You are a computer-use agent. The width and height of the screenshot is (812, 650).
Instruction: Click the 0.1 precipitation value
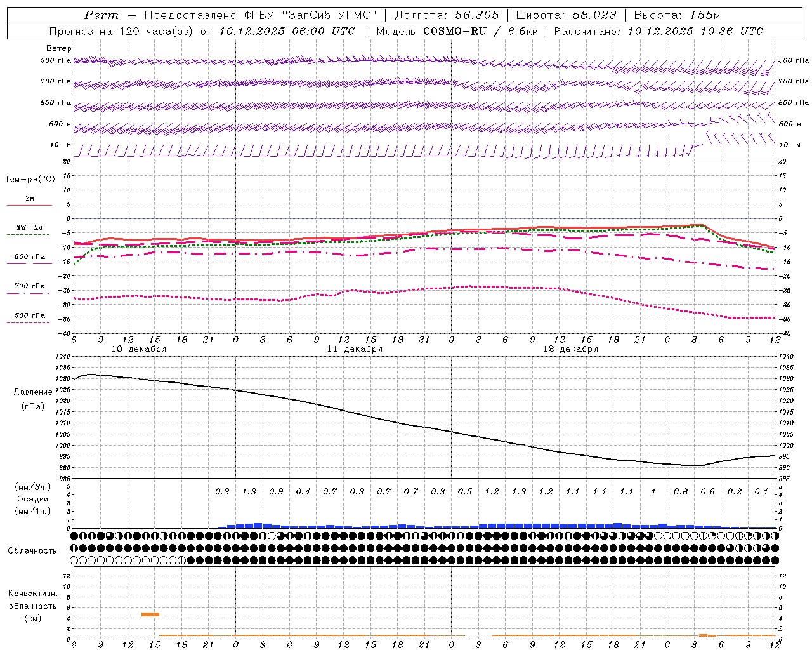point(761,492)
